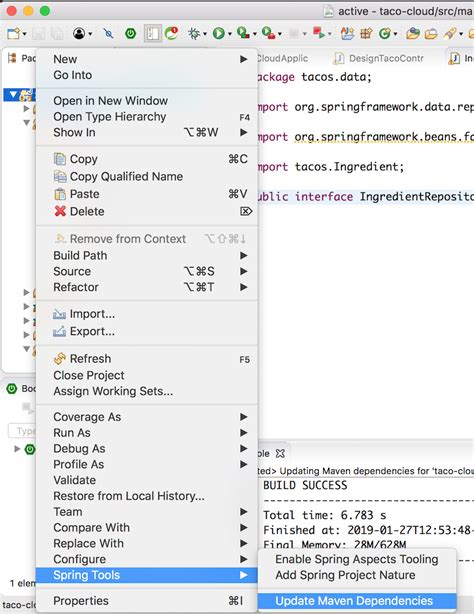
Task: Select Add Spring Project Nature
Action: (357, 575)
